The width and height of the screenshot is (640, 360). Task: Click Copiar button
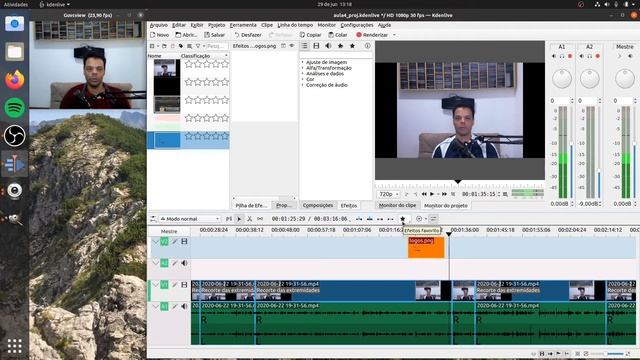[x=311, y=35]
